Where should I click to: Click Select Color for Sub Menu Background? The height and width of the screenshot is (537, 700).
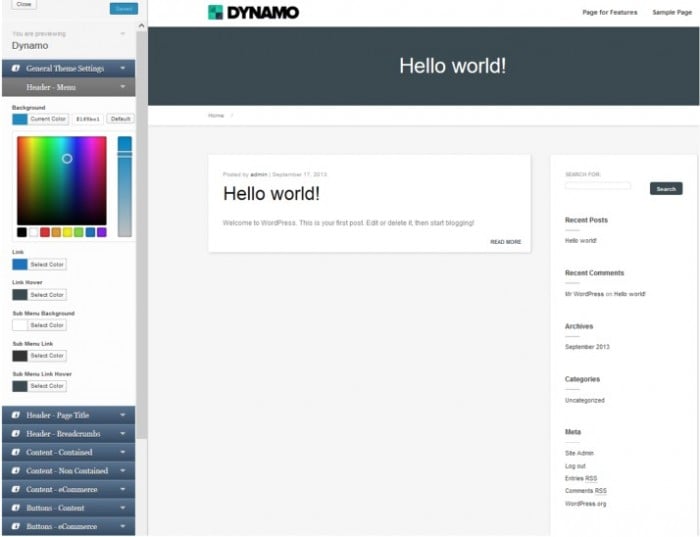coord(47,325)
